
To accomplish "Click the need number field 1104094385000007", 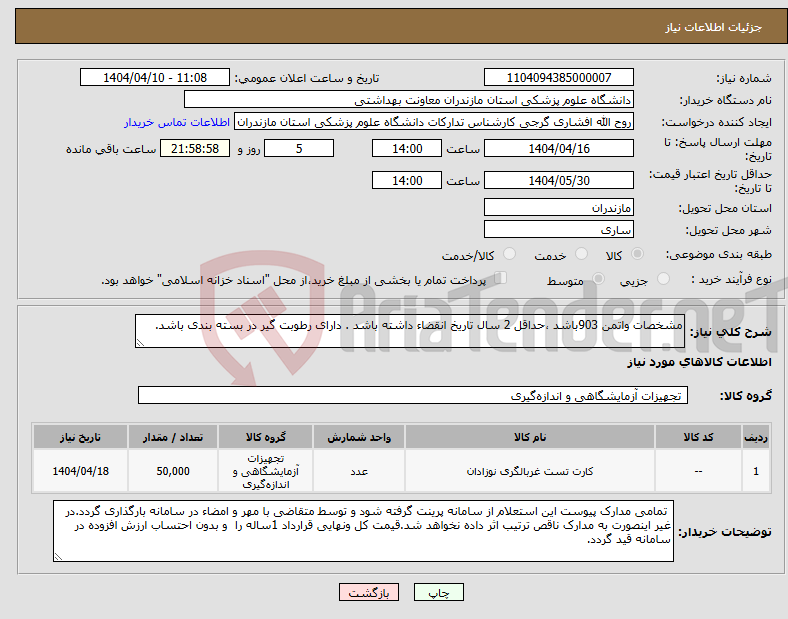I will [559, 77].
